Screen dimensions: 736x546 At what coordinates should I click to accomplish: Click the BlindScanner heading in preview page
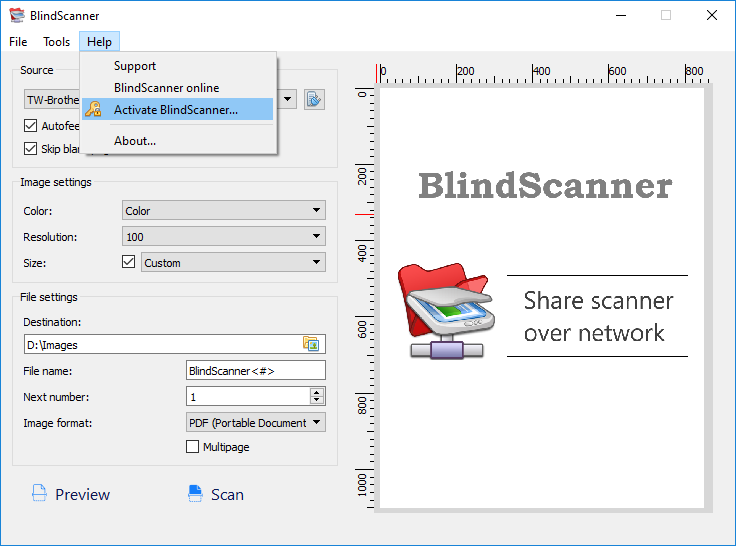(544, 185)
